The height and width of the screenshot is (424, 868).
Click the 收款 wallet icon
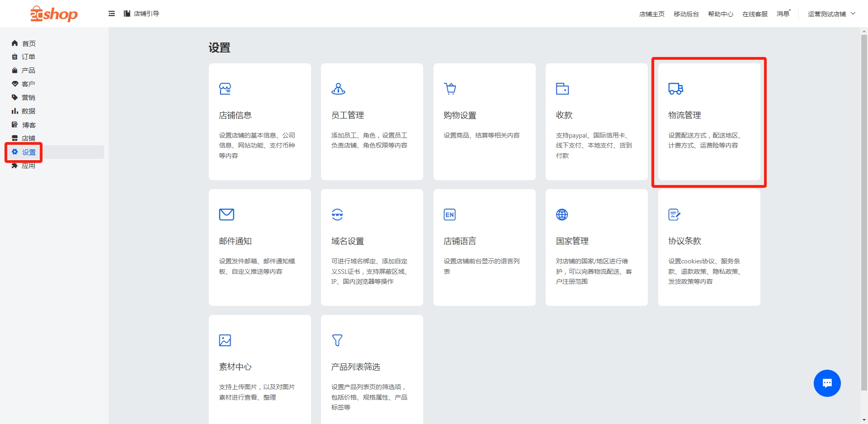point(562,89)
